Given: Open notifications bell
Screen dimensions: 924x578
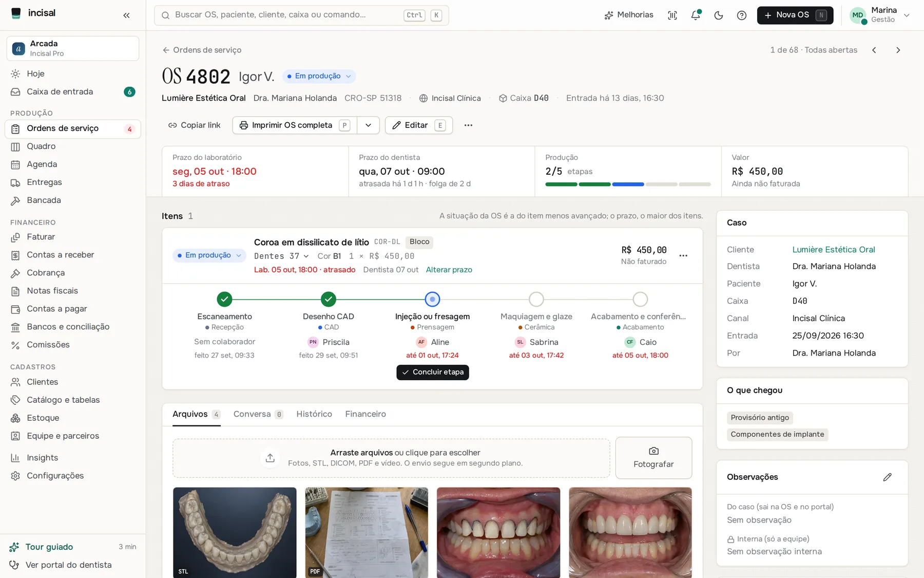Looking at the screenshot, I should click(696, 15).
